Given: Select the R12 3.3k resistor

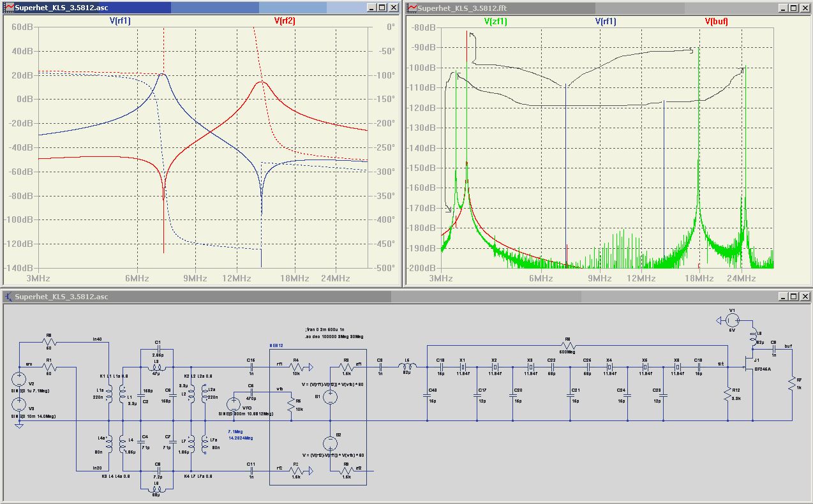Looking at the screenshot, I should click(x=727, y=395).
